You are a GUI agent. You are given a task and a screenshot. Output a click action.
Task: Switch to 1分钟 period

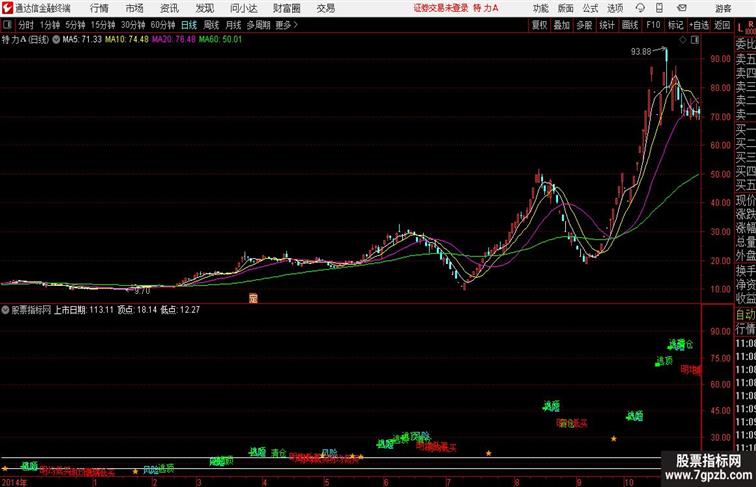tap(50, 25)
